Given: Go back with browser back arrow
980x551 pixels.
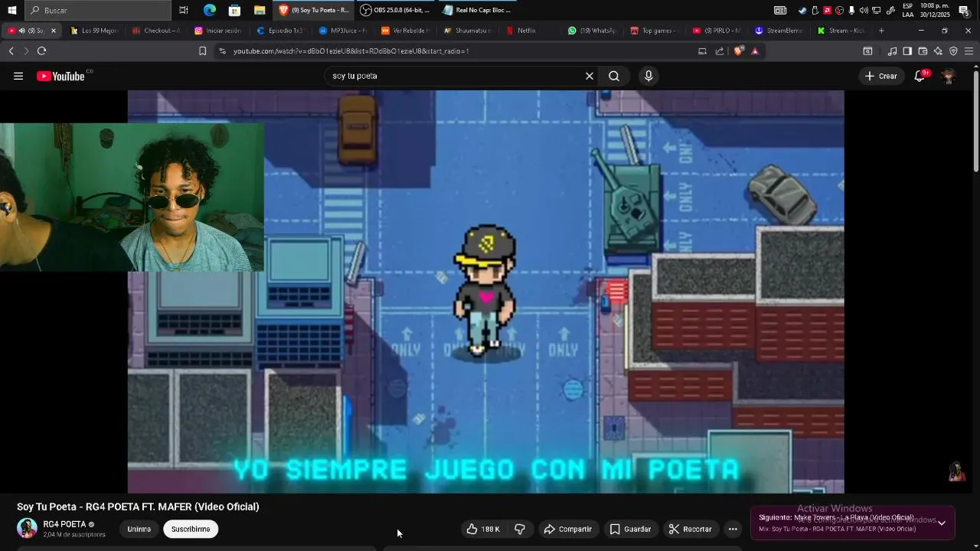Looking at the screenshot, I should click(x=11, y=51).
